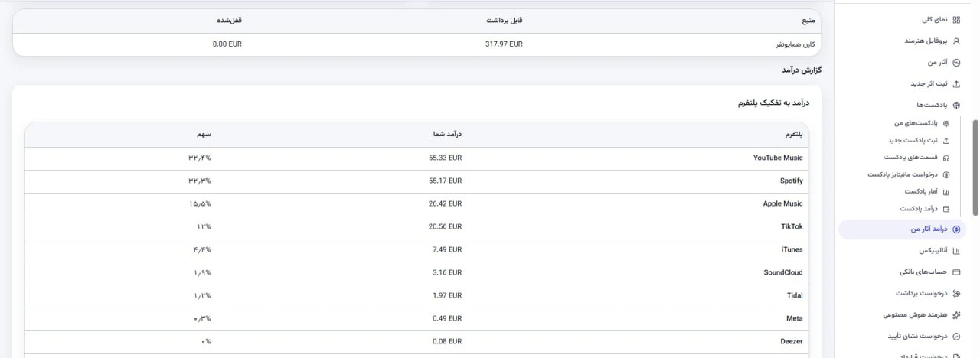Click the Tidal platform row label
The width and height of the screenshot is (980, 358).
795,295
